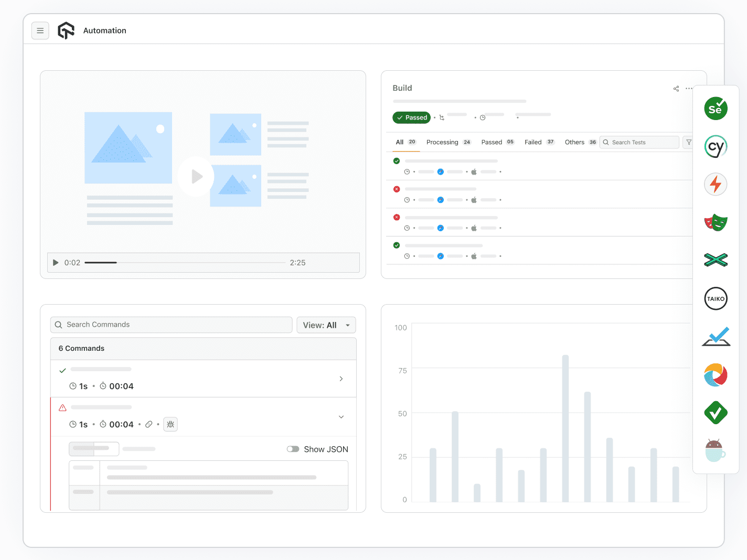
Task: Expand the first passed command chevron
Action: tap(341, 379)
